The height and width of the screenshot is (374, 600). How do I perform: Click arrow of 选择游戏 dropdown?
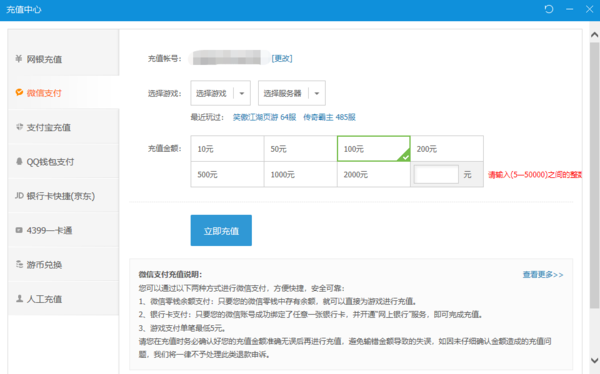coord(242,93)
